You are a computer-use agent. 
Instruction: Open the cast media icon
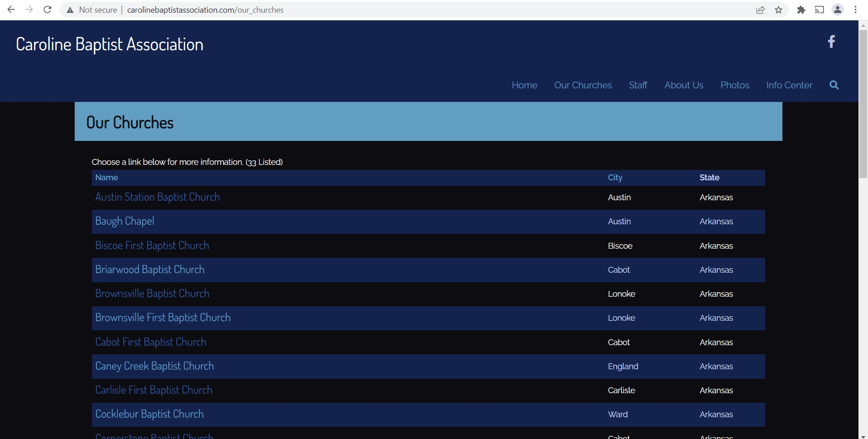(x=819, y=10)
